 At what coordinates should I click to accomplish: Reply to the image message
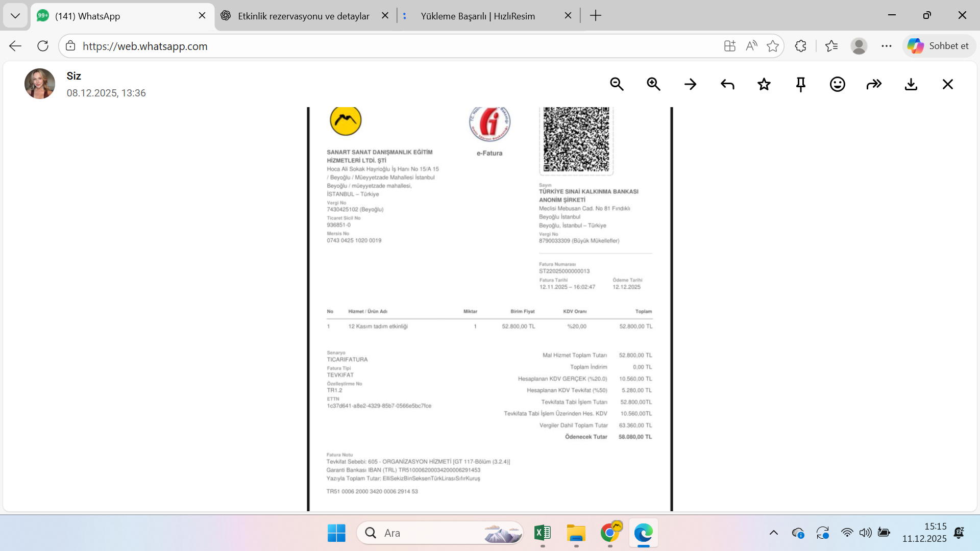pyautogui.click(x=727, y=84)
